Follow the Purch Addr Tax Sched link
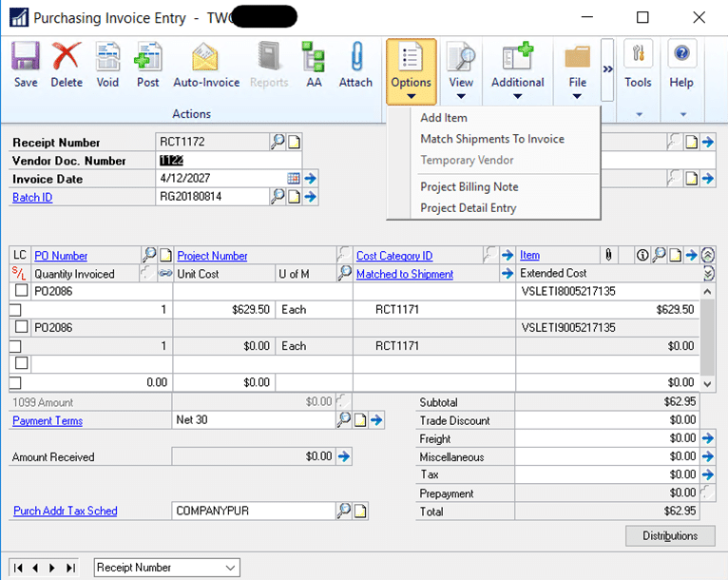This screenshot has width=728, height=580. (x=65, y=511)
